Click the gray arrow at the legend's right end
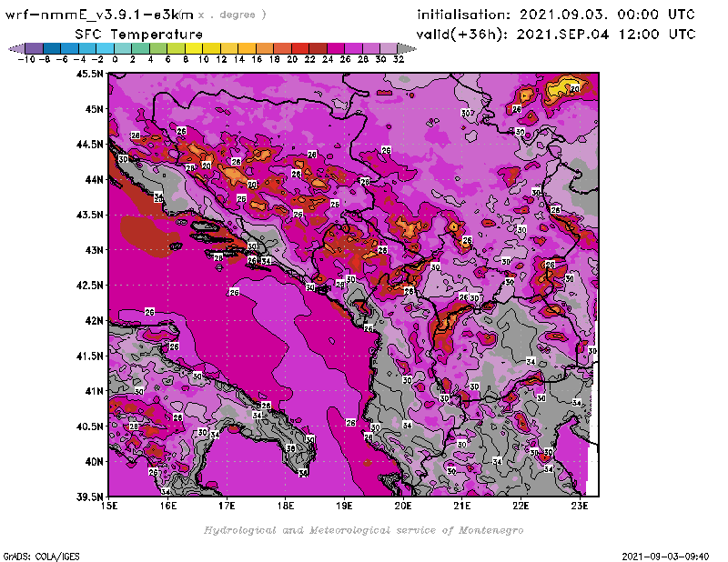This screenshot has width=728, height=562. click(x=407, y=48)
